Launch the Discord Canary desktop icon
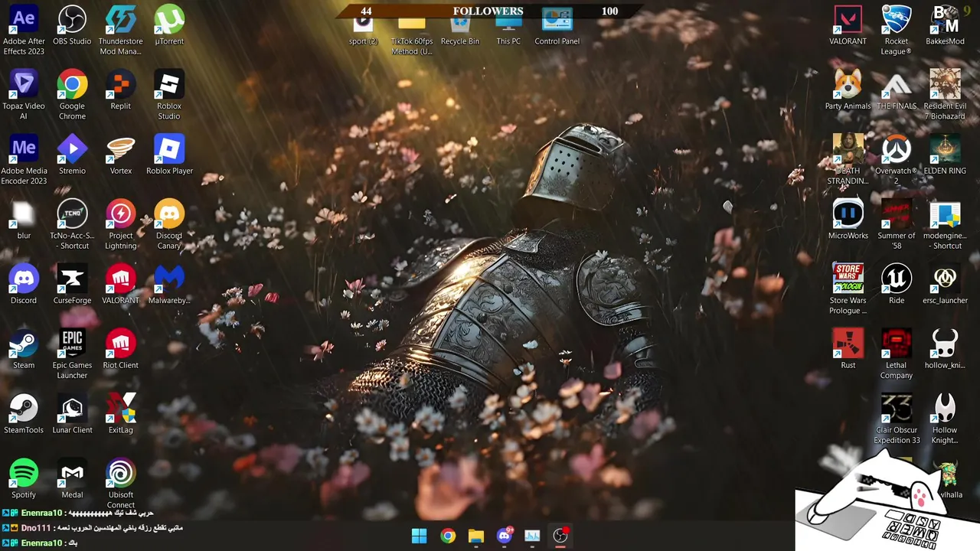Screen dimensions: 980x551 pos(169,214)
